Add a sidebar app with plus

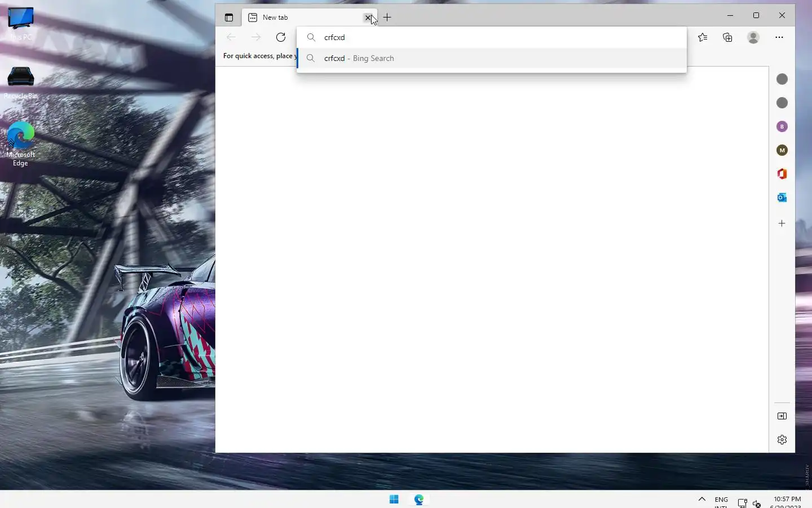point(782,224)
